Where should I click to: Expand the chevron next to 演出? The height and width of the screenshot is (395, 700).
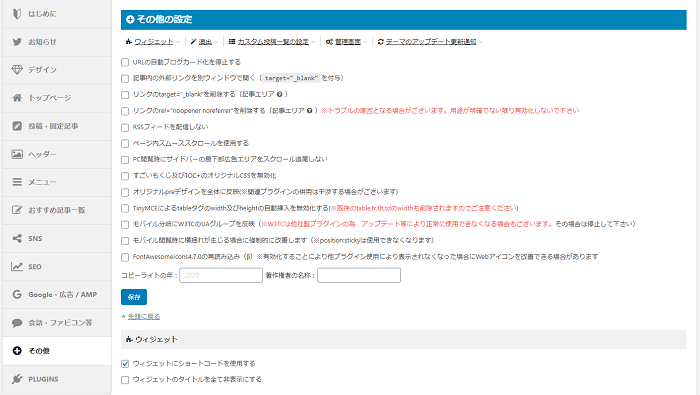pyautogui.click(x=217, y=42)
